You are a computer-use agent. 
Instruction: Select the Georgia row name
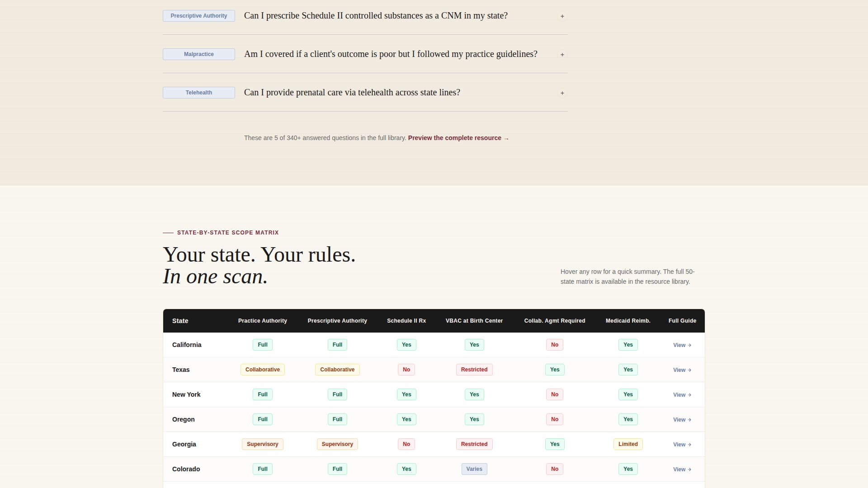click(184, 444)
